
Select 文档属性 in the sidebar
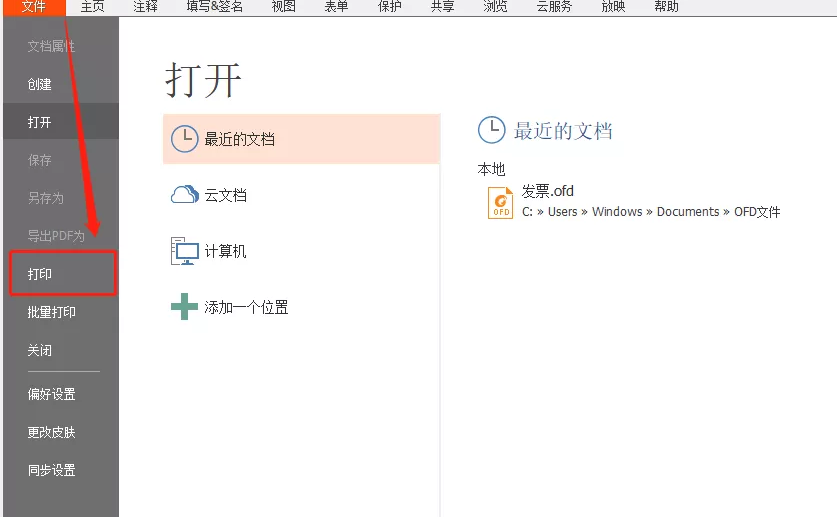(x=51, y=46)
